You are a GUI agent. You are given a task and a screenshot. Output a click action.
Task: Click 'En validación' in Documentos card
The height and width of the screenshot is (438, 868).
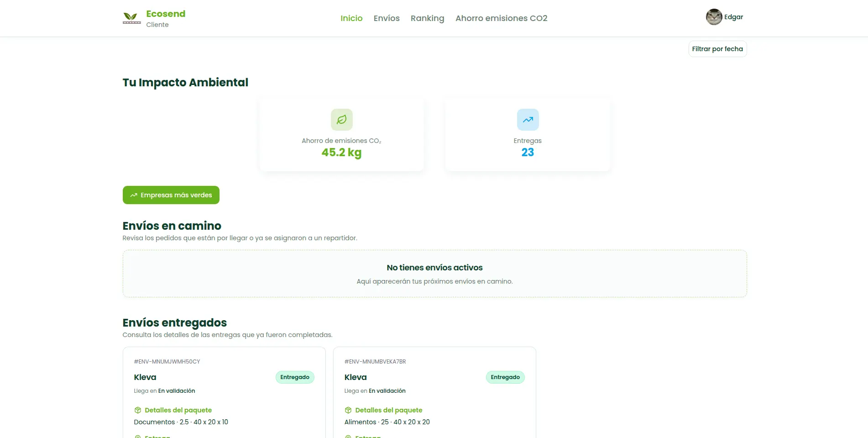click(x=177, y=391)
